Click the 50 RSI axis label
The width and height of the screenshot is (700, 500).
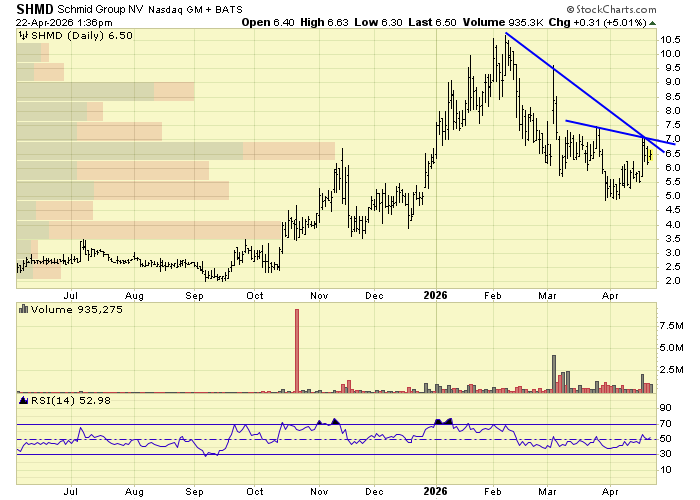click(666, 439)
